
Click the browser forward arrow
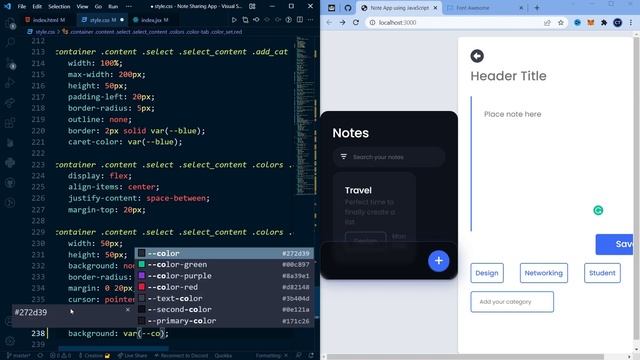point(342,22)
